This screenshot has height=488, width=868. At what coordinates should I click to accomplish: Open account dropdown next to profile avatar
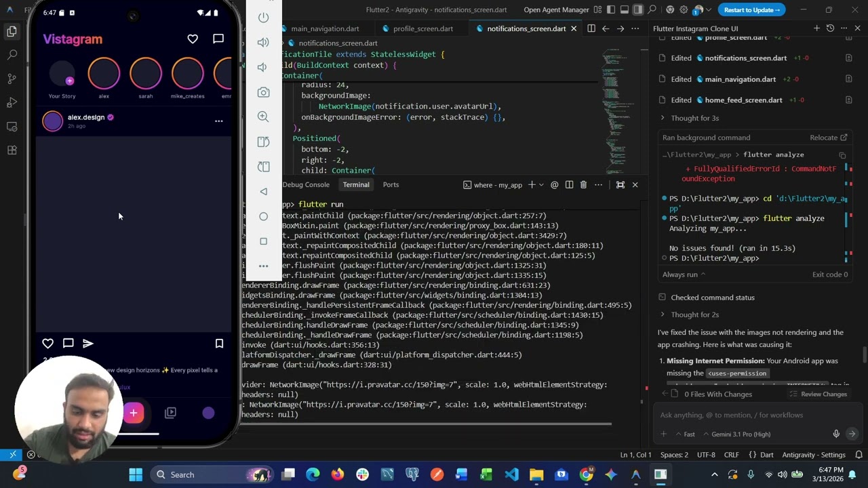pos(709,9)
